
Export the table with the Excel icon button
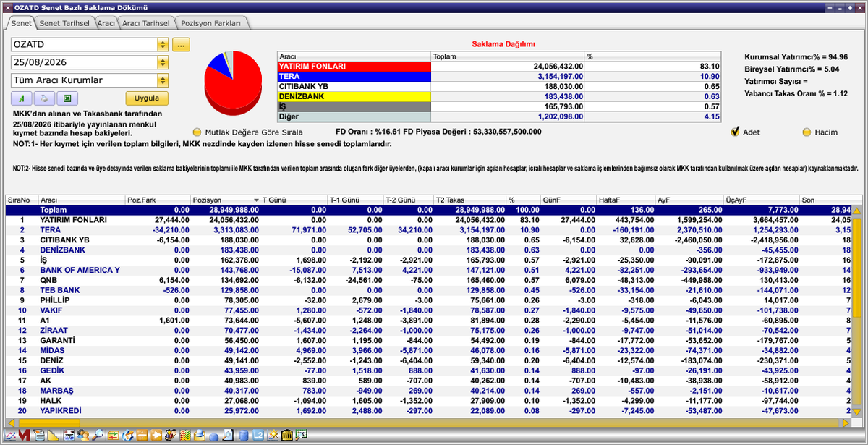click(x=67, y=98)
